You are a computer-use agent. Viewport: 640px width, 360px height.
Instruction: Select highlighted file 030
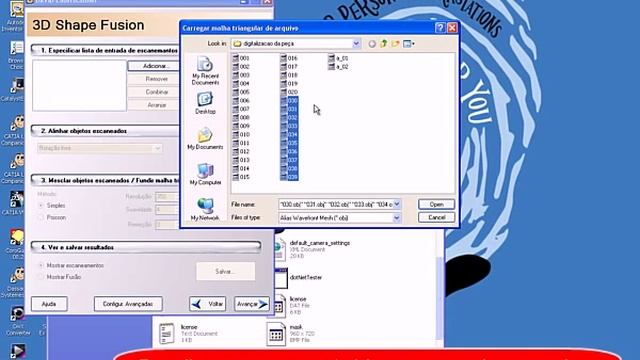click(x=289, y=100)
